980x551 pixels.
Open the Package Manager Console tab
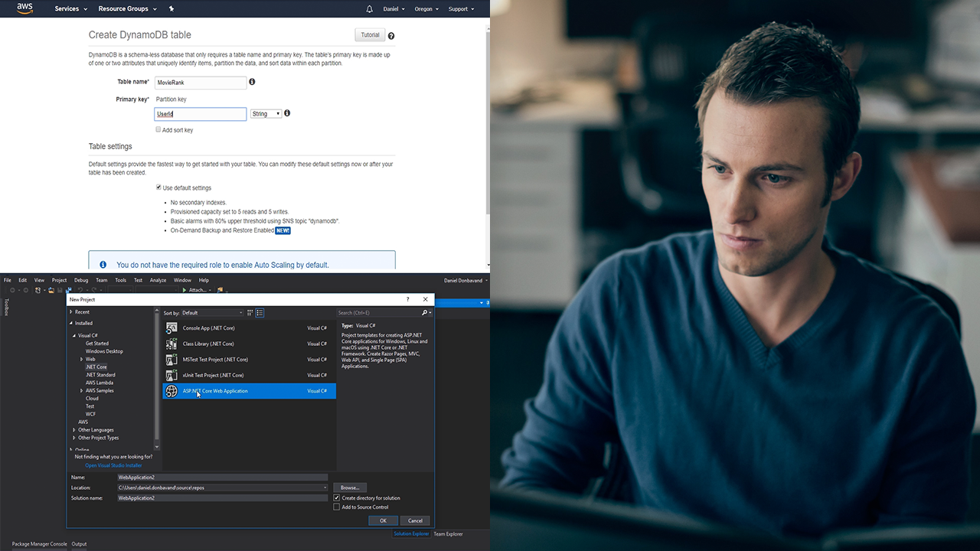click(x=40, y=544)
